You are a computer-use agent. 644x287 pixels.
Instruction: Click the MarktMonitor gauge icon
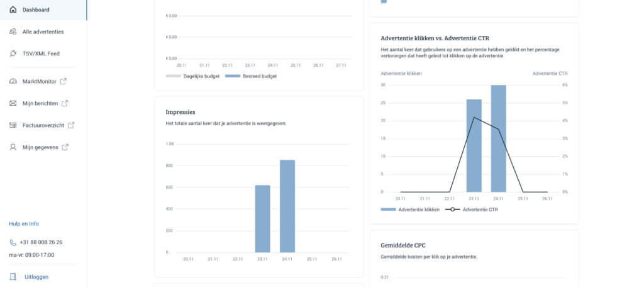(x=13, y=81)
